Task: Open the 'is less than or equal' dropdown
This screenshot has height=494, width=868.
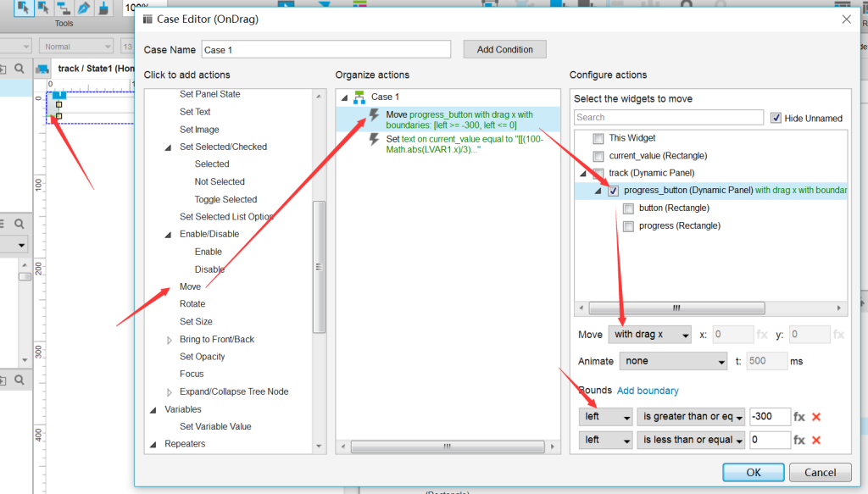Action: [690, 440]
